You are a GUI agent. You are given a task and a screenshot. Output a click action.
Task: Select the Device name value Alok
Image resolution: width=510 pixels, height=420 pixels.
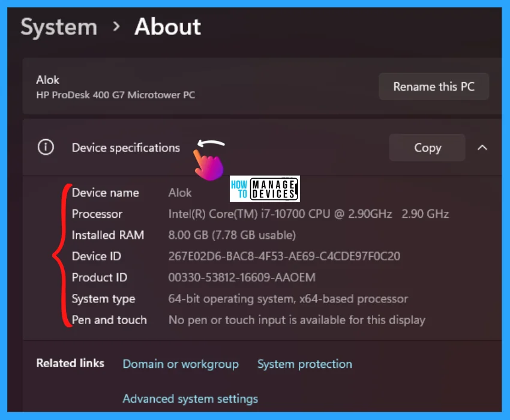click(180, 193)
